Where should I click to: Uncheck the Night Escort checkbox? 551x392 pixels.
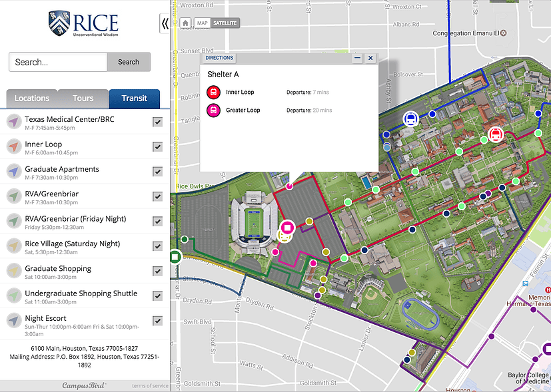(x=157, y=321)
